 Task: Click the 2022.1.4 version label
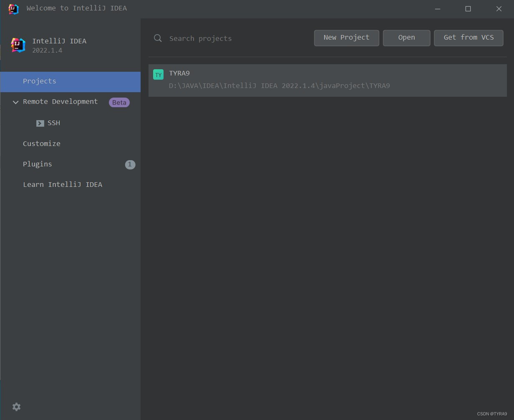point(47,50)
